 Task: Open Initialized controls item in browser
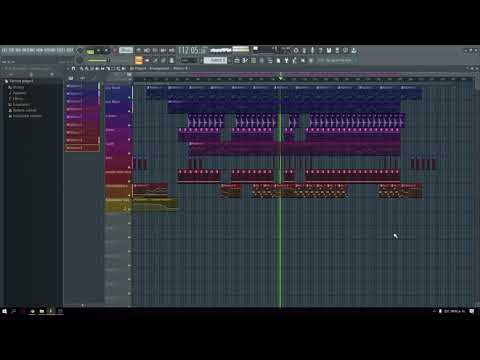(x=25, y=116)
